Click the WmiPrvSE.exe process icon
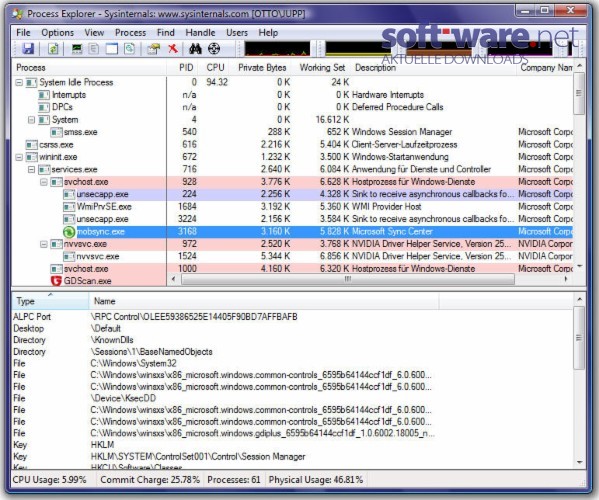 69,207
